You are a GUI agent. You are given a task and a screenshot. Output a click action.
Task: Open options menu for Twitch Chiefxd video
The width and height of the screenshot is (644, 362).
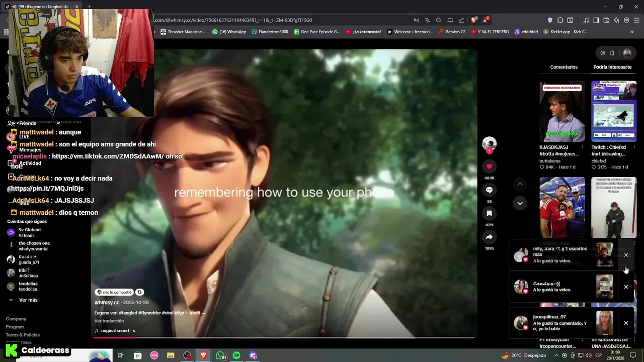pos(633,147)
